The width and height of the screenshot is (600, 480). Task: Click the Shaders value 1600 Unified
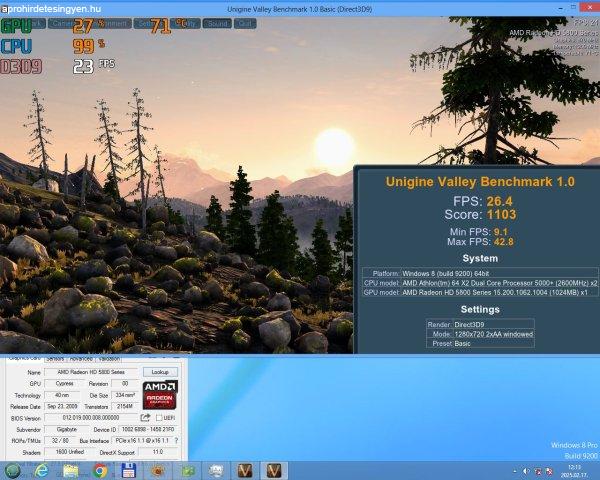[70, 452]
